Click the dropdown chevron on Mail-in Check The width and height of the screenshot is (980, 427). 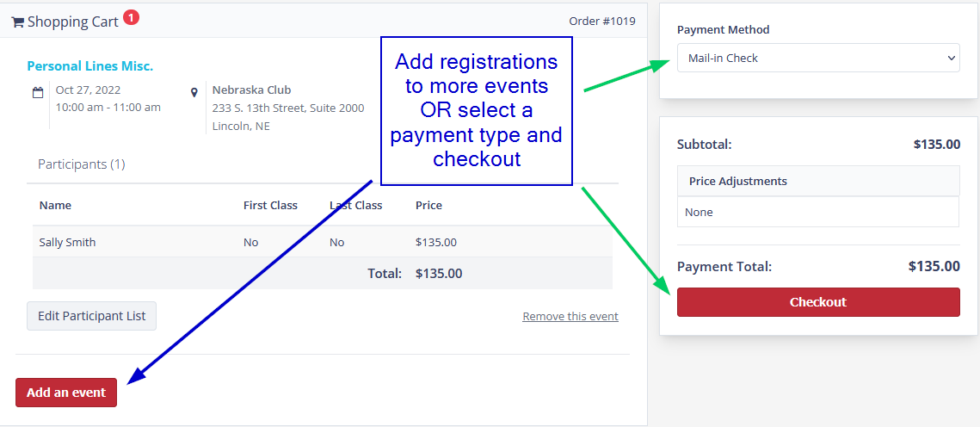point(951,59)
